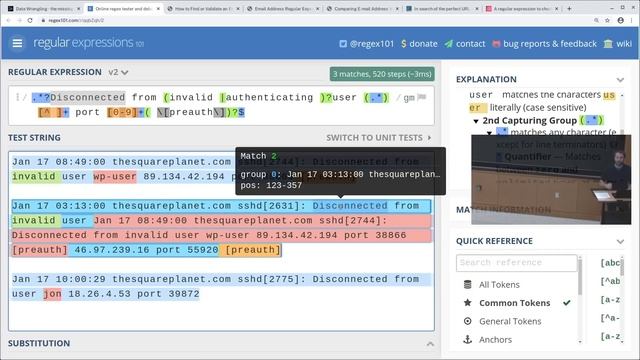Viewport: 640px width, 360px height.
Task: Click inside the regular expression input field
Action: click(221, 105)
